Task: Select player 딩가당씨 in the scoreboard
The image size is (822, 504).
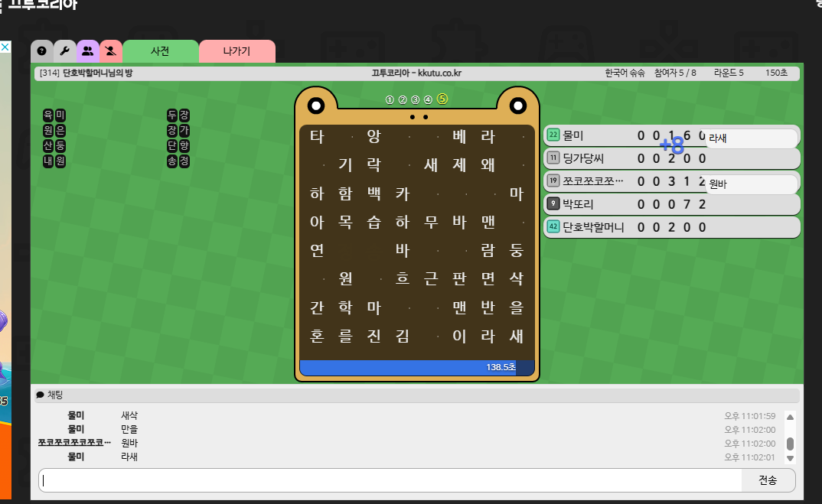Action: [583, 158]
